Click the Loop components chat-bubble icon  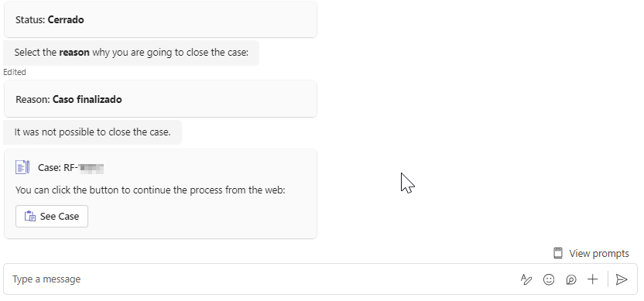(x=571, y=279)
